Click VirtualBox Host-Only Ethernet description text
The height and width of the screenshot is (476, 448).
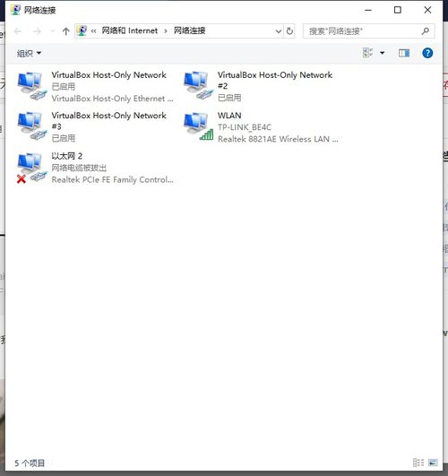coord(112,99)
